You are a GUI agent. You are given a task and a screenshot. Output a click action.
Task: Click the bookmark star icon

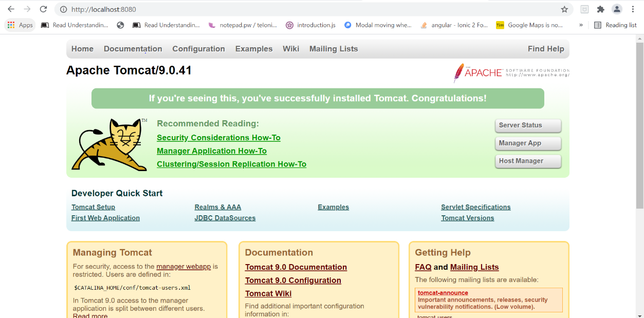click(x=564, y=9)
